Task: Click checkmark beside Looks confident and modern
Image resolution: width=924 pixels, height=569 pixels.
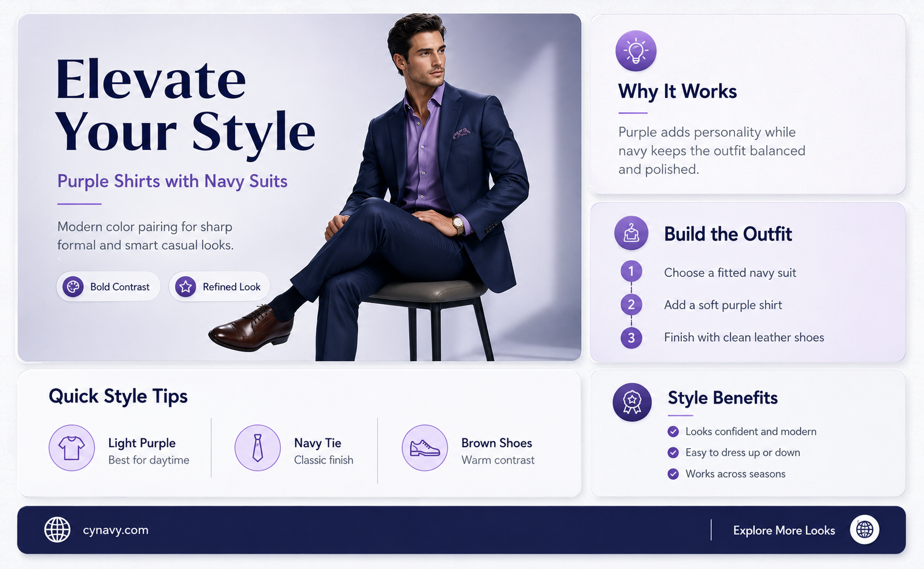Action: coord(673,431)
